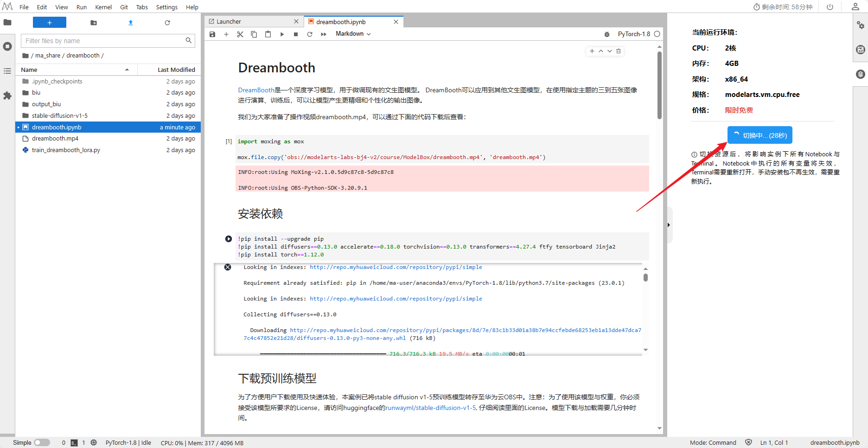Cut the selected cell with the scissors icon
Viewport: 868px width, 448px height.
pyautogui.click(x=240, y=34)
